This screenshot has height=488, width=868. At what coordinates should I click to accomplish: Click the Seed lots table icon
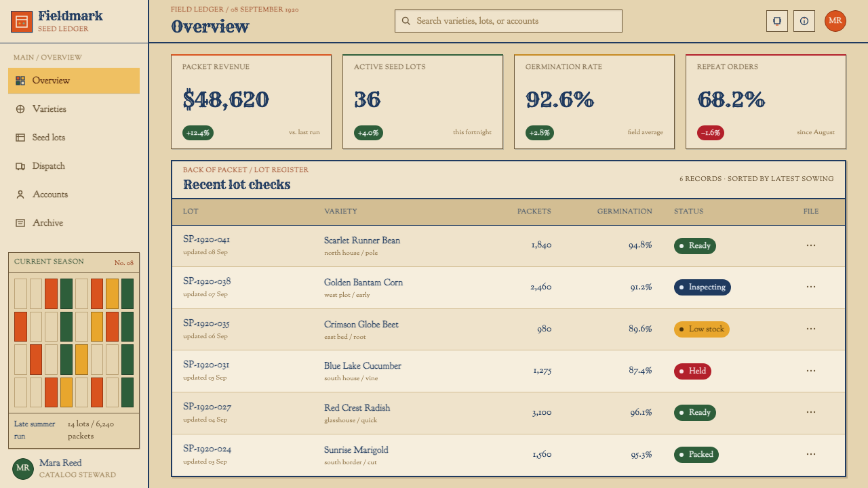click(20, 138)
